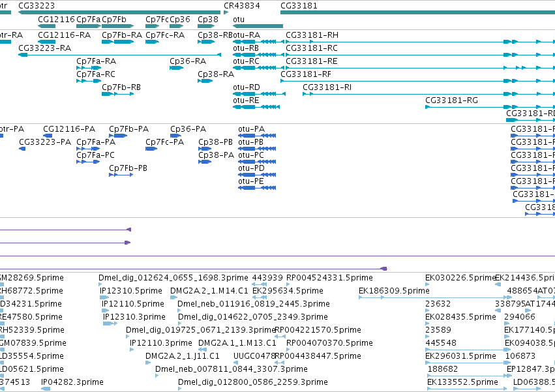Select the Cp7Fb-PB protein label
Screen dimensions: 555x392
pyautogui.click(x=128, y=168)
